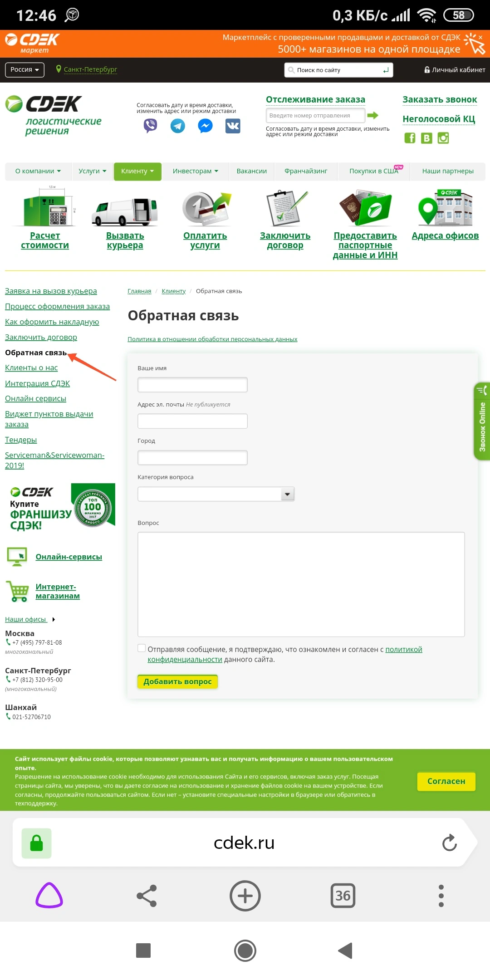The height and width of the screenshot is (980, 490).
Task: Open the Вакансии menu item
Action: [x=252, y=171]
